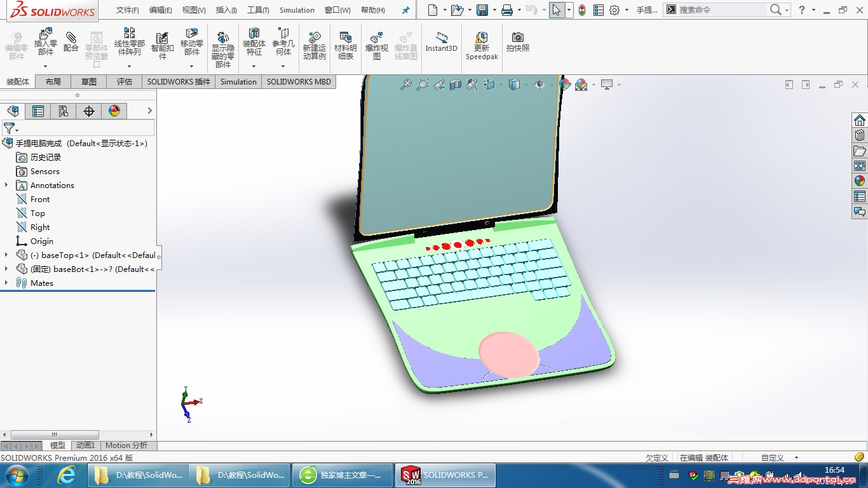
Task: Click the 装配体特征 Assembly Features icon
Action: [x=254, y=42]
